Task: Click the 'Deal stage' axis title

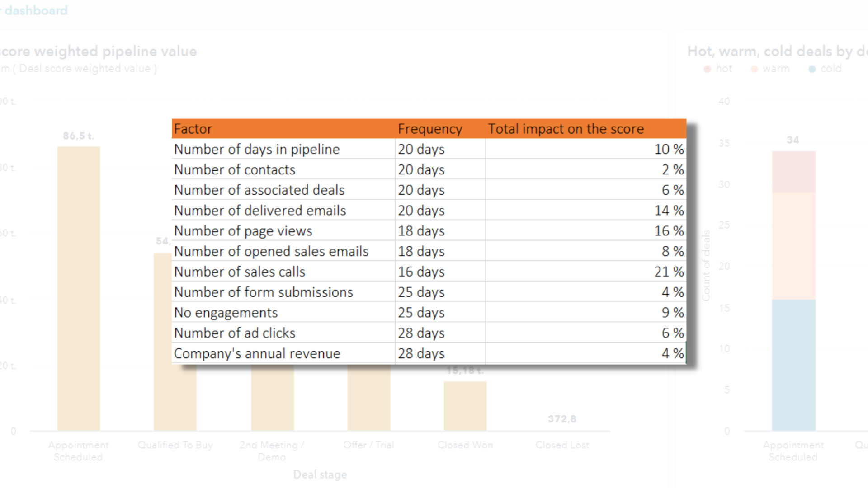Action: [x=320, y=474]
